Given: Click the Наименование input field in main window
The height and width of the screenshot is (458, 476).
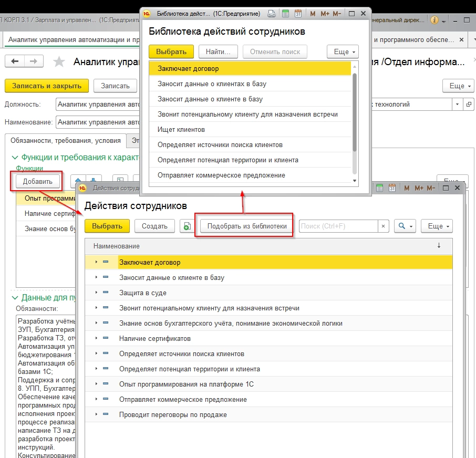Looking at the screenshot, I should point(98,122).
